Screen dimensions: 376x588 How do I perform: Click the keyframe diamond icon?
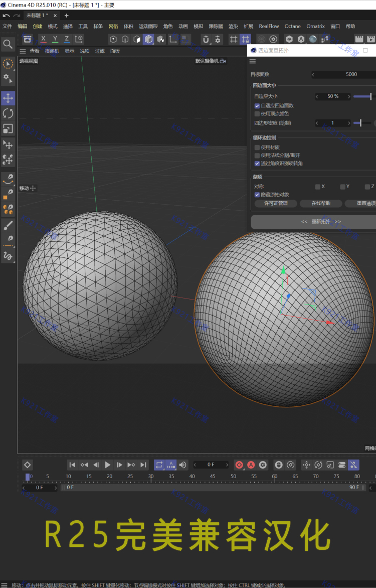click(28, 465)
